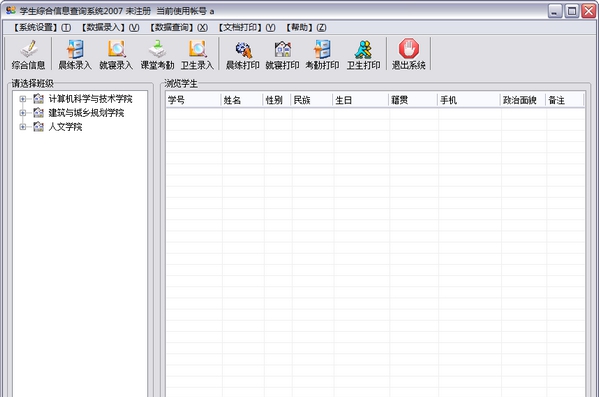
Task: Sort by the 学号 column header
Action: [193, 100]
